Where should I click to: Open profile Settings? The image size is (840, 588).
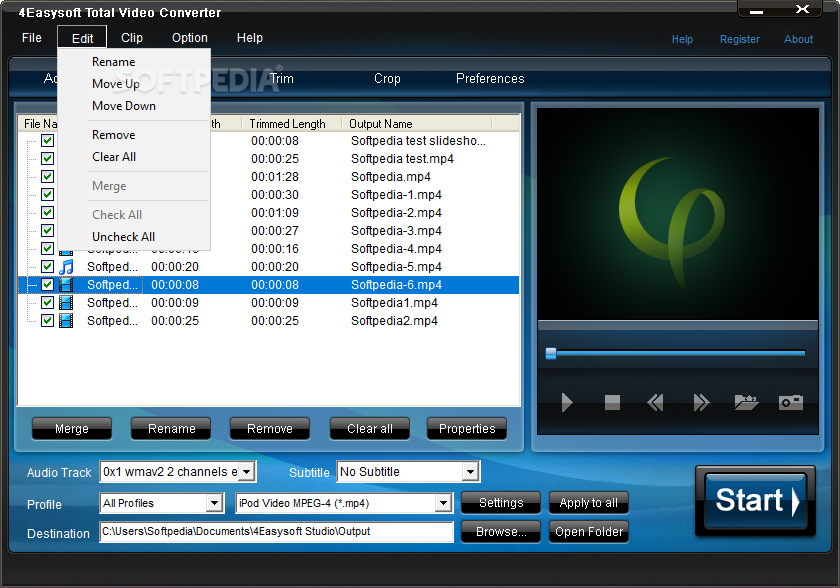501,503
